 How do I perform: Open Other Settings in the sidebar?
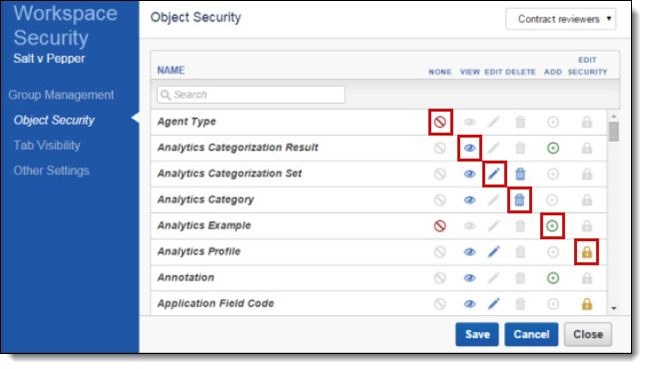click(x=51, y=170)
